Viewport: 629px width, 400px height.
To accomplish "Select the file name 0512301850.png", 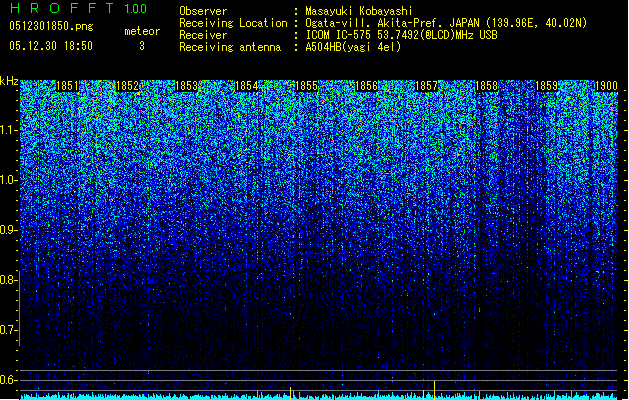I will click(x=51, y=26).
